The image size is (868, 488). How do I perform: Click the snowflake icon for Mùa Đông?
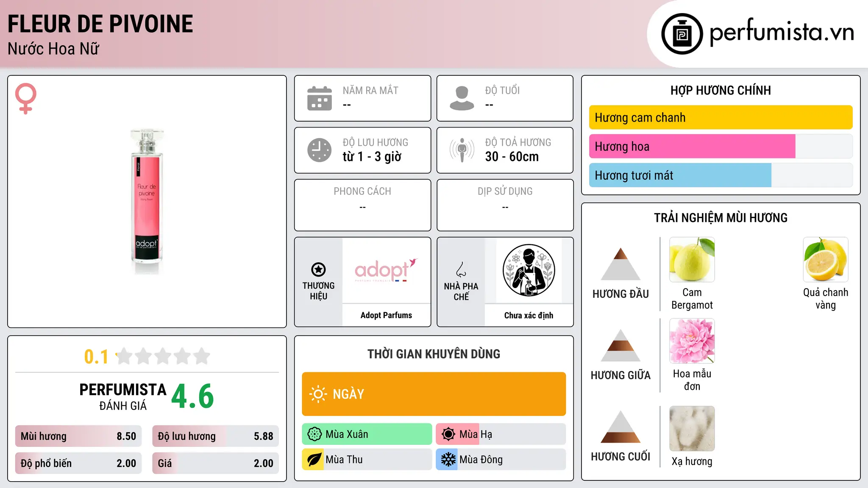pos(448,460)
